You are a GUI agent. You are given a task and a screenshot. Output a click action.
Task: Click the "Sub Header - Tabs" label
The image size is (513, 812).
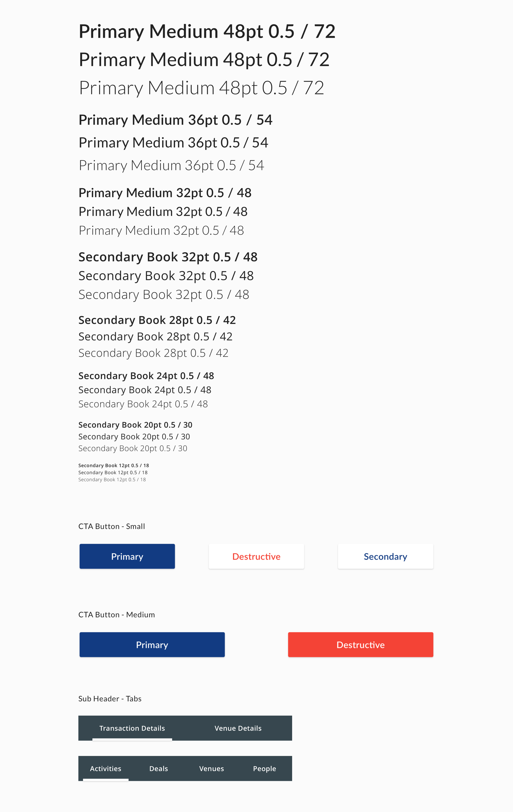pos(110,699)
